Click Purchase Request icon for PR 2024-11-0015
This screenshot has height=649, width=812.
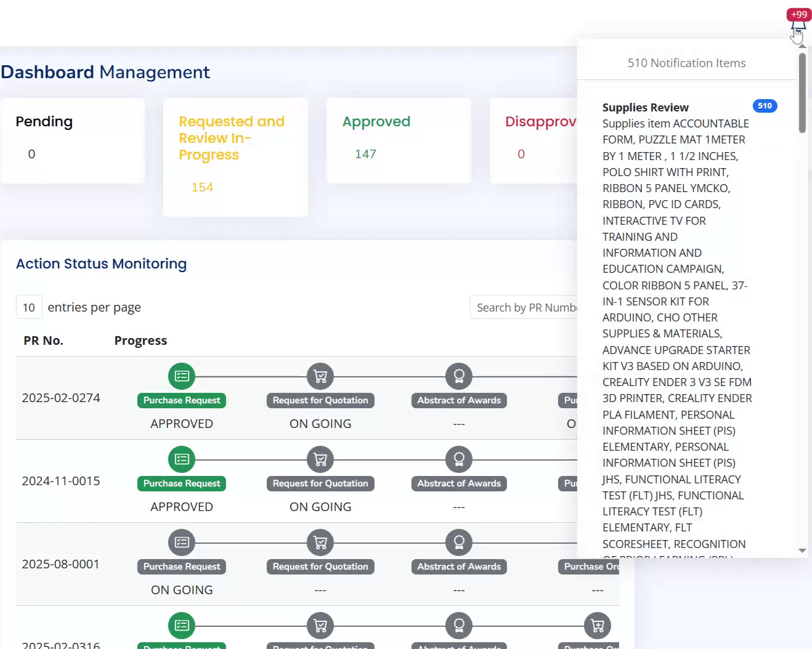click(x=182, y=459)
